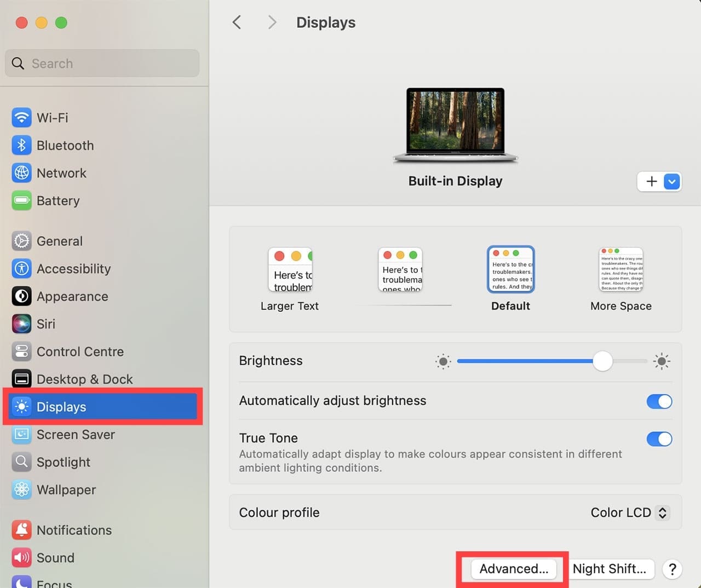Choose the second resolution thumbnail after Larger Text
The width and height of the screenshot is (701, 588).
[400, 269]
